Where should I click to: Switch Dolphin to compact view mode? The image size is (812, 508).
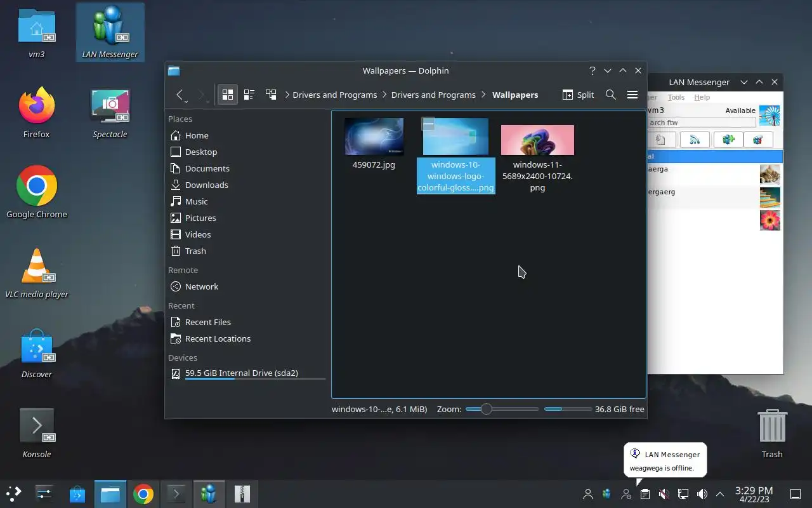point(249,95)
